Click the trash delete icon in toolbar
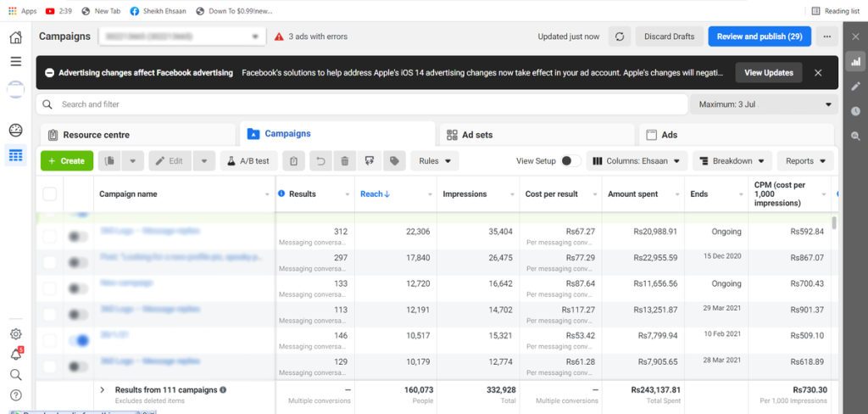Image resolution: width=868 pixels, height=414 pixels. tap(344, 161)
